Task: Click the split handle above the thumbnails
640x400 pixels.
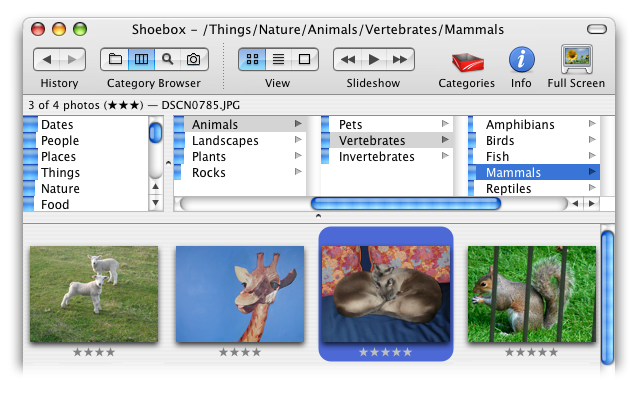Action: pos(318,216)
